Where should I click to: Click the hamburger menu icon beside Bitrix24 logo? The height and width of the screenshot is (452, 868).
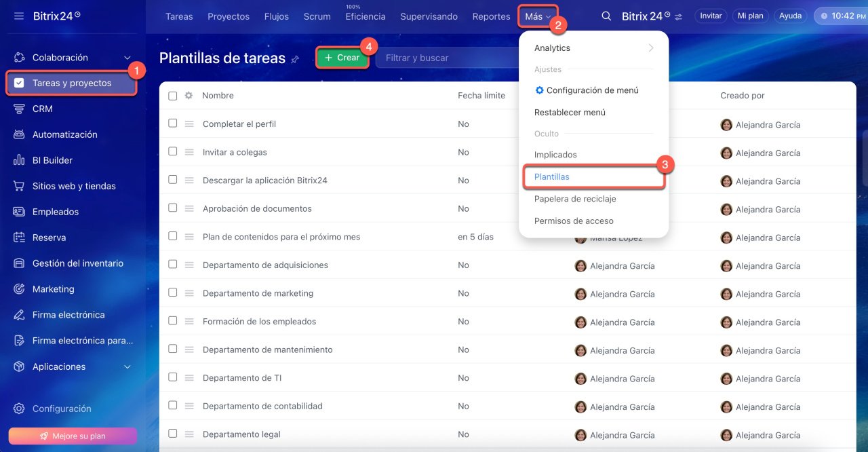[19, 16]
